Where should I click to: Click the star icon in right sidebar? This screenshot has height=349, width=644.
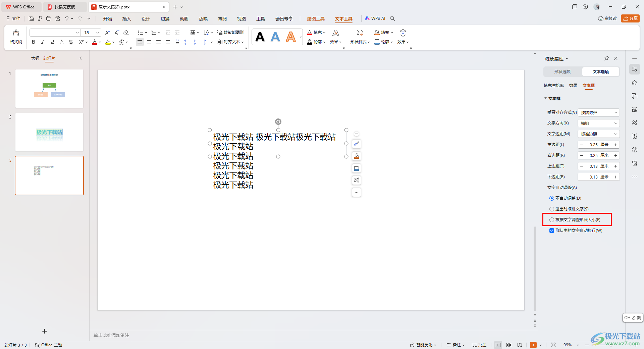(634, 83)
